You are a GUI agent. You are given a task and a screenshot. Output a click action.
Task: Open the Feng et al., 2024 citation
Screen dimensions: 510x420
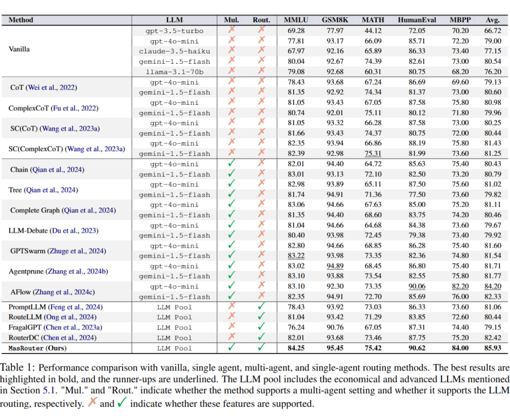click(76, 307)
